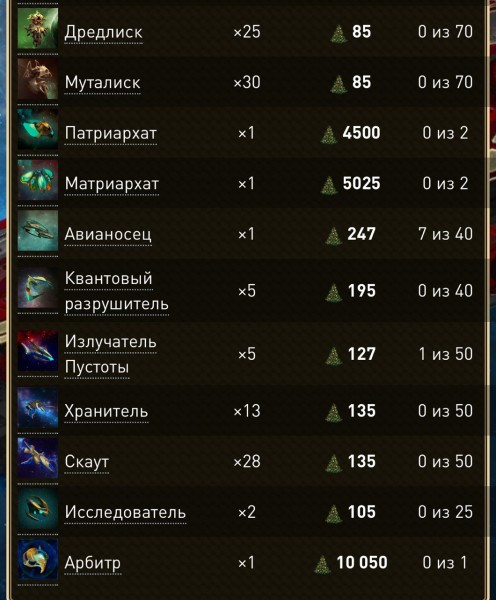496x600 pixels.
Task: Click the tree icon beside 10 050
Action: (322, 564)
